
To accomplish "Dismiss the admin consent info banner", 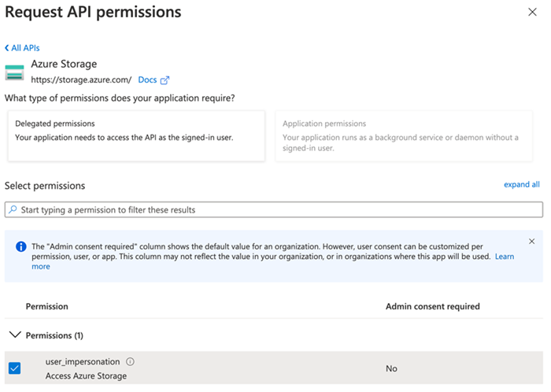I will (x=531, y=242).
